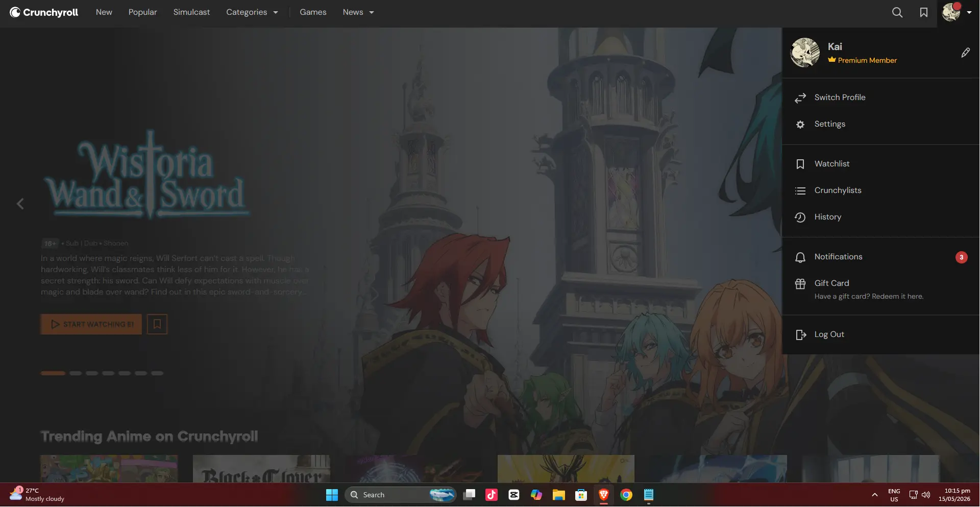Log Out of the account
The height and width of the screenshot is (507, 980).
click(x=880, y=334)
